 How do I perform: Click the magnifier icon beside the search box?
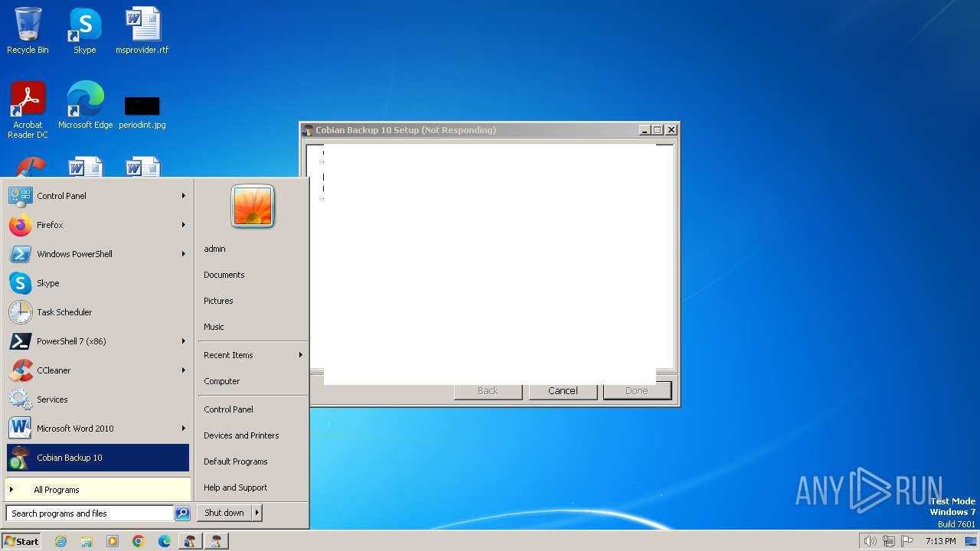[182, 514]
